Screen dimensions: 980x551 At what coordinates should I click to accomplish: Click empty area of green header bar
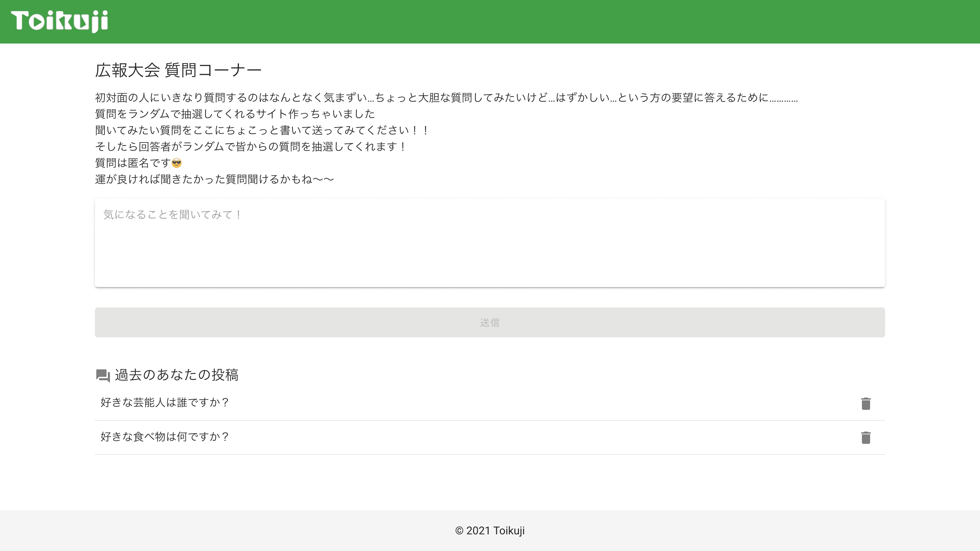point(533,21)
